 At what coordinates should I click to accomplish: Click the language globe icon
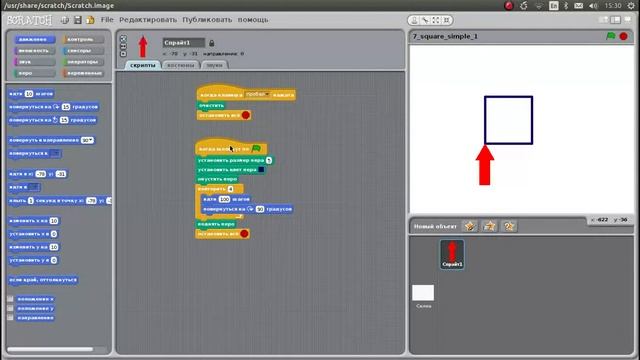(x=64, y=20)
